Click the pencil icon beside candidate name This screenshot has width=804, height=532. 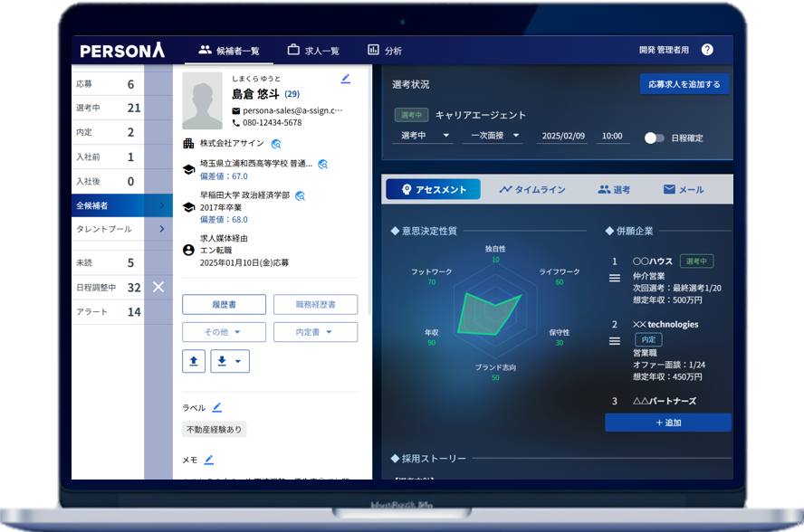(x=345, y=79)
